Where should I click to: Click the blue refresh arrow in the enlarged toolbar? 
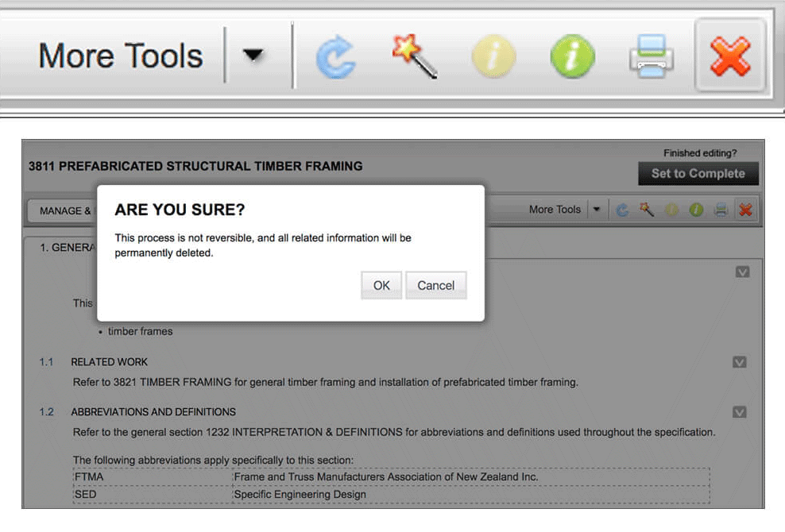pos(334,57)
